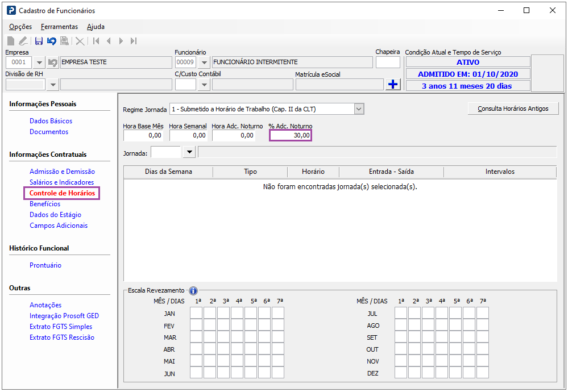Image resolution: width=568 pixels, height=392 pixels.
Task: Click the EMPRESA TESTE name field
Action: tap(116, 62)
